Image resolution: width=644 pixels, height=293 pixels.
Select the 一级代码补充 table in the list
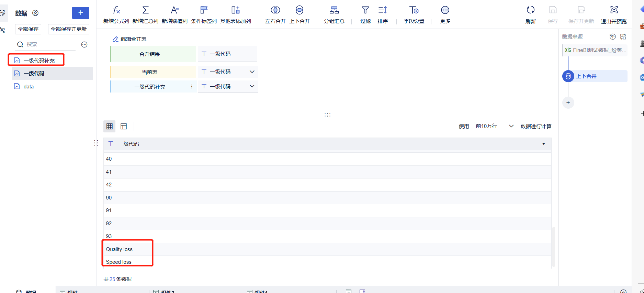52,61
